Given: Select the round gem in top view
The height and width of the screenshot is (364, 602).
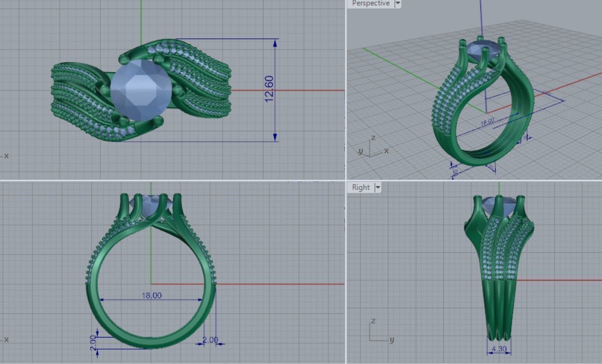Looking at the screenshot, I should (x=141, y=91).
